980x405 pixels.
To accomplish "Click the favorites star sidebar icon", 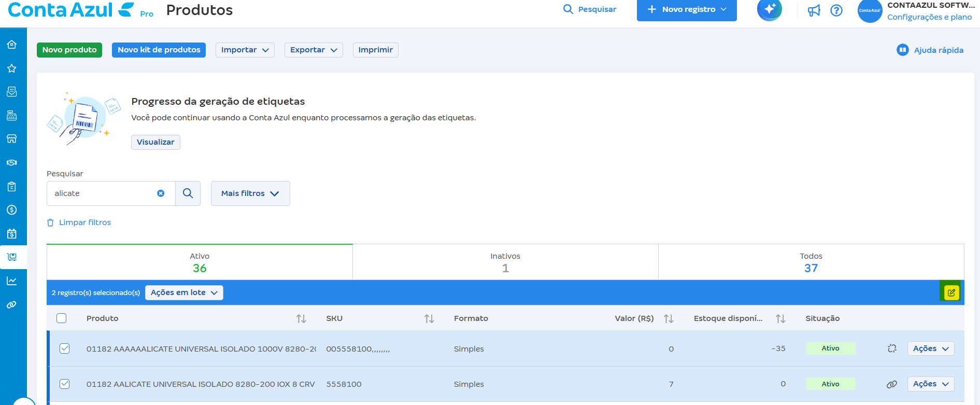I will pyautogui.click(x=12, y=68).
